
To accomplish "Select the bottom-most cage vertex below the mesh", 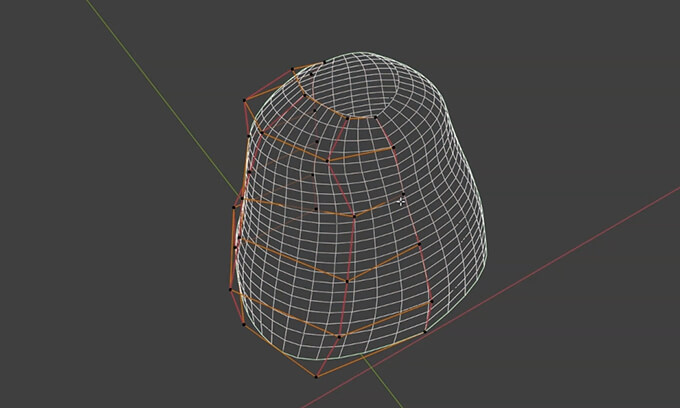I will click(316, 377).
